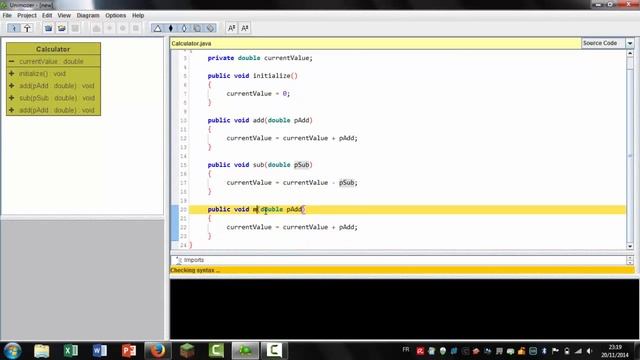Open Minecraft block icon on taskbar

187,351
